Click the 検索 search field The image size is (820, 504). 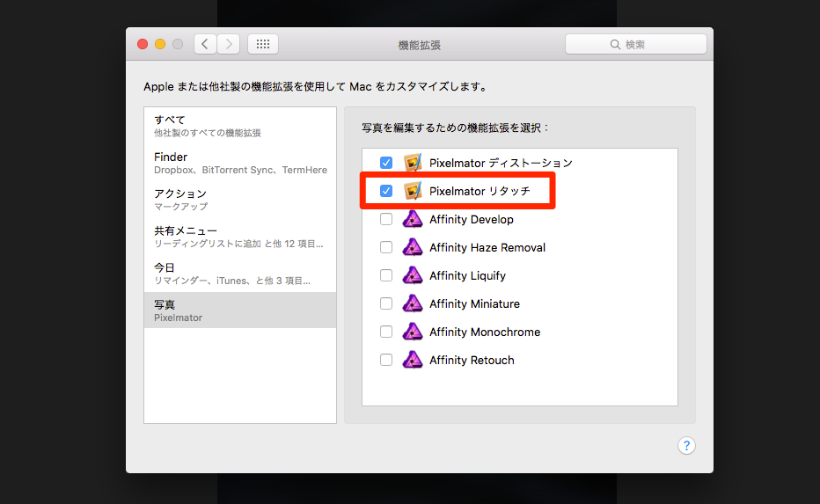636,45
